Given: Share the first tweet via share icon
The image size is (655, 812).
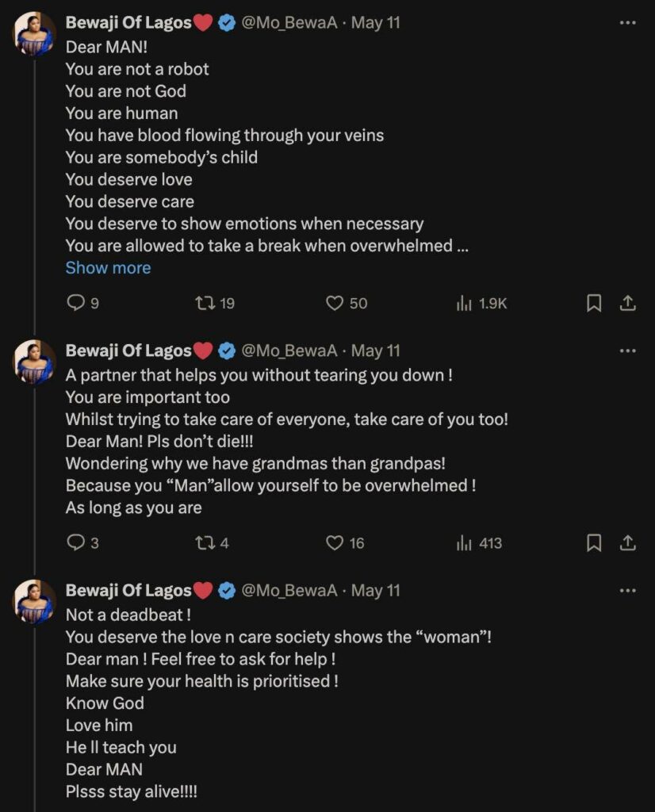Looking at the screenshot, I should [627, 303].
